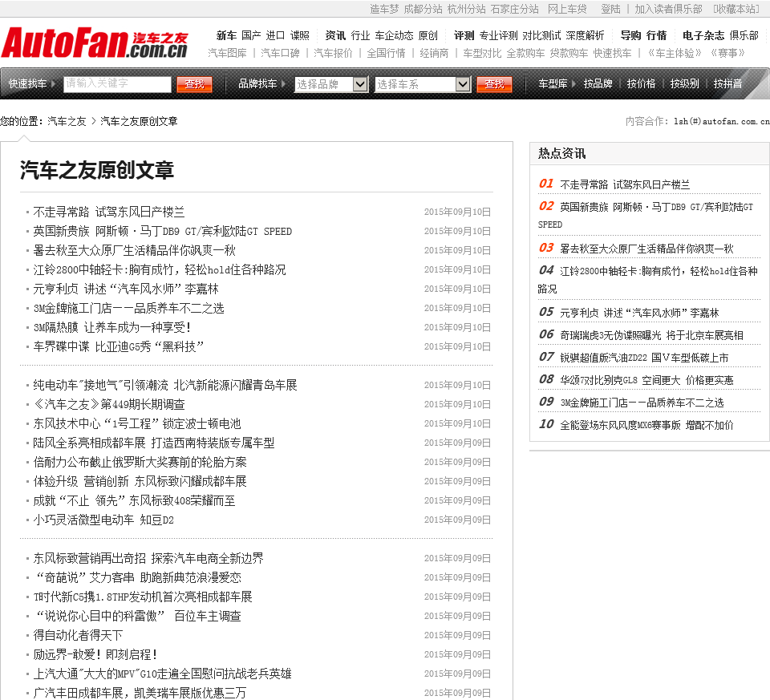
Task: Open hot news 06 奇瑞瑞虎3无伪谍照曝光
Action: tap(651, 335)
